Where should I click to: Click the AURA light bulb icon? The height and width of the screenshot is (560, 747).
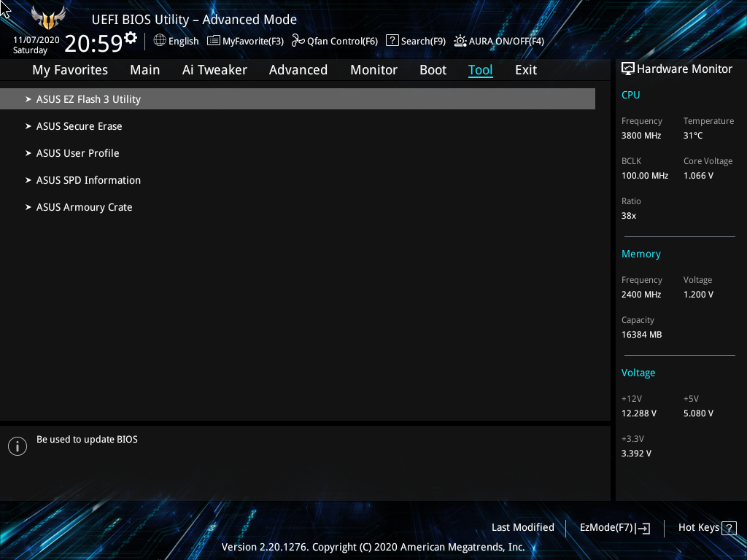tap(460, 41)
